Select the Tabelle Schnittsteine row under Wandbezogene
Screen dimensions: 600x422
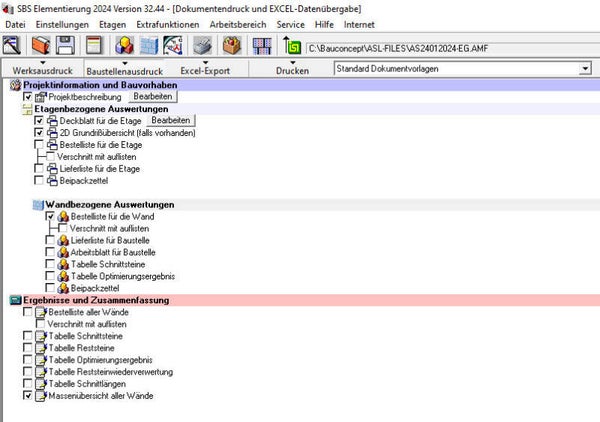coord(108,264)
